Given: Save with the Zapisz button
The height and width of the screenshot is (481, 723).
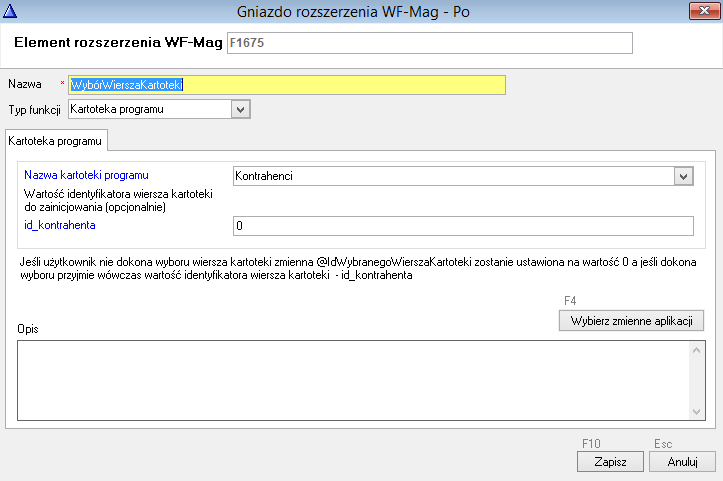Looking at the screenshot, I should [x=610, y=462].
